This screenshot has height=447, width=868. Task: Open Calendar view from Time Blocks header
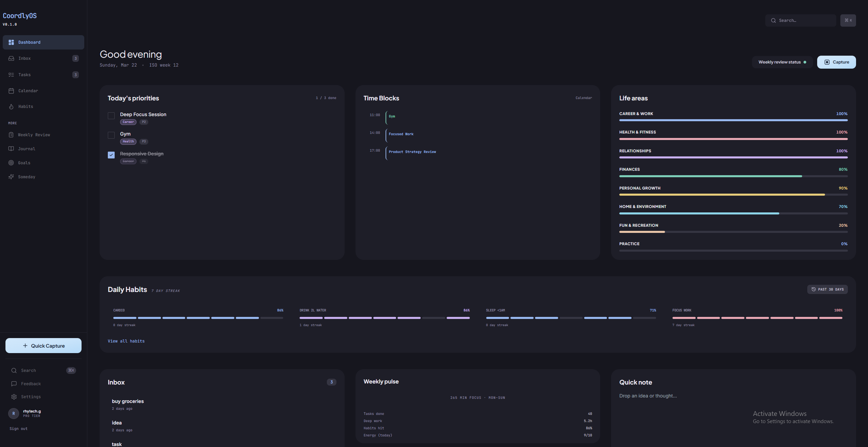[584, 98]
